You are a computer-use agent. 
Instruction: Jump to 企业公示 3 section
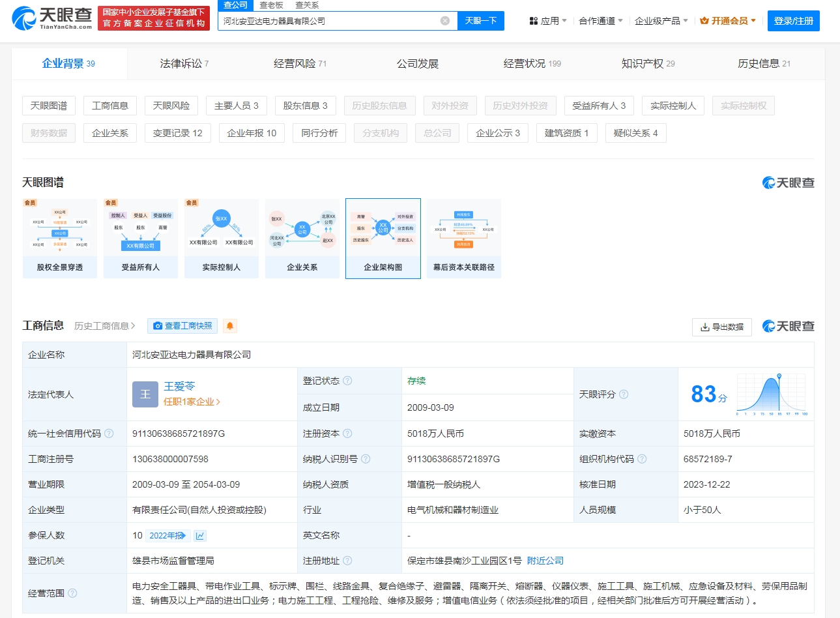click(499, 133)
